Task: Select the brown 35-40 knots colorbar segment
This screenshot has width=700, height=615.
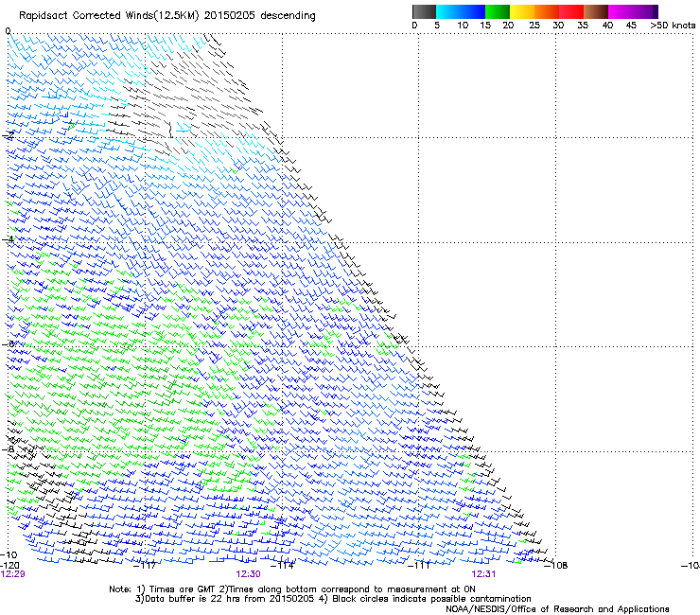Action: point(596,11)
